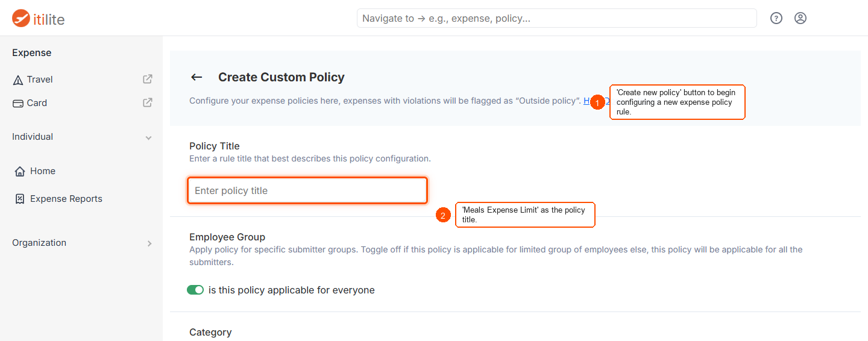The image size is (868, 341).
Task: Click the Home house icon
Action: 20,171
